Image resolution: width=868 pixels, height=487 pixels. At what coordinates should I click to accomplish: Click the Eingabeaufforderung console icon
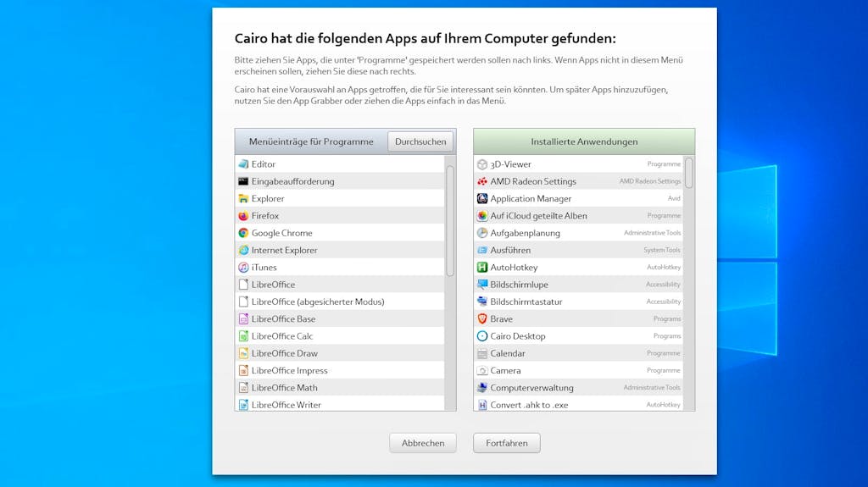tap(243, 181)
